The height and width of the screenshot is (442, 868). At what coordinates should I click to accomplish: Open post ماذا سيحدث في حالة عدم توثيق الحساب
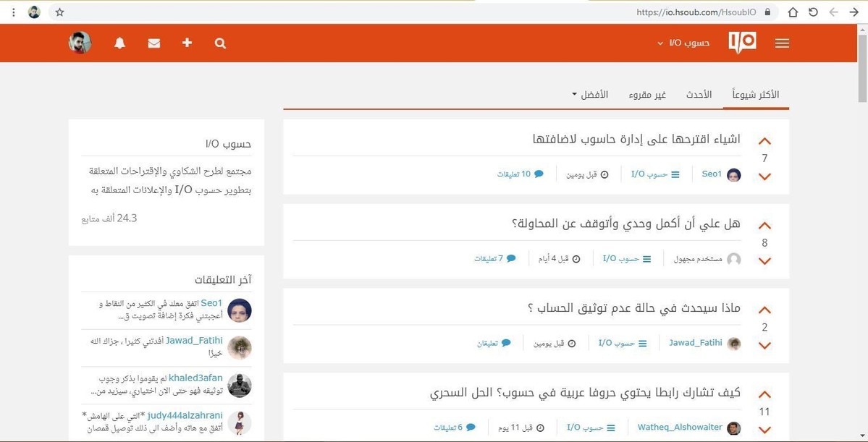click(x=634, y=308)
